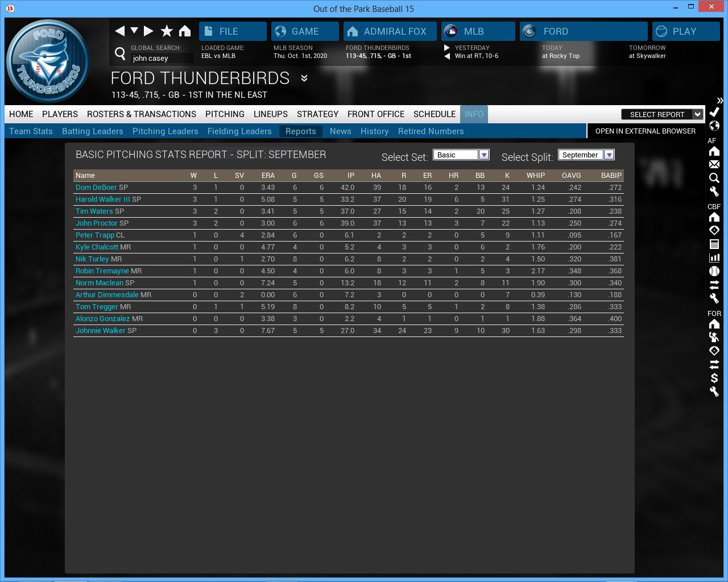This screenshot has height=582, width=728.
Task: Open the Select Split dropdown
Action: click(x=609, y=155)
